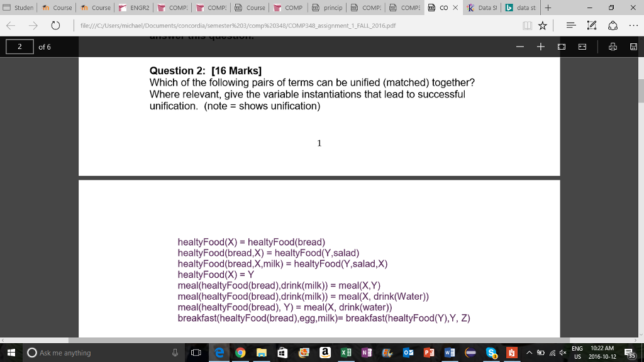Screen dimensions: 644x362
Task: Switch to the princip tab
Action: click(x=327, y=8)
